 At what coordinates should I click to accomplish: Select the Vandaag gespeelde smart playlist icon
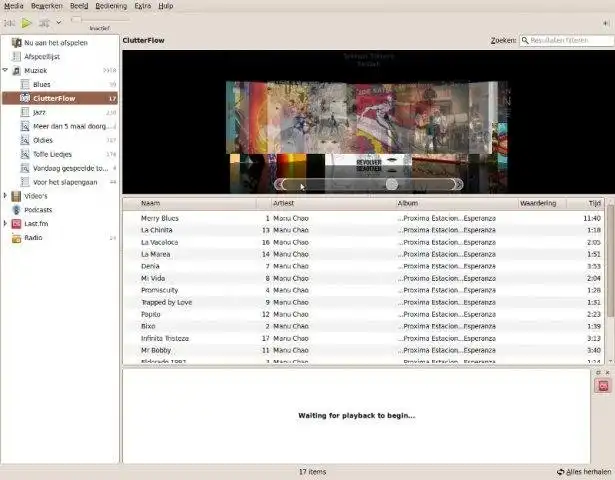coord(25,168)
